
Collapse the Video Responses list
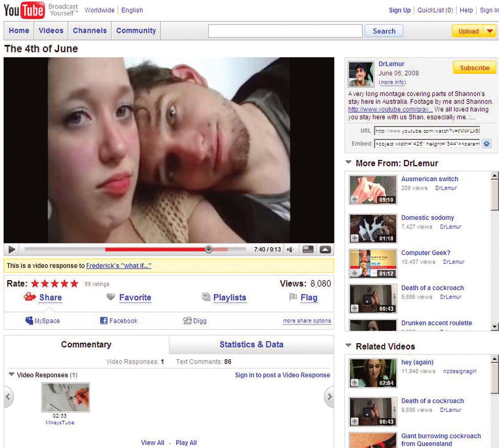click(12, 375)
